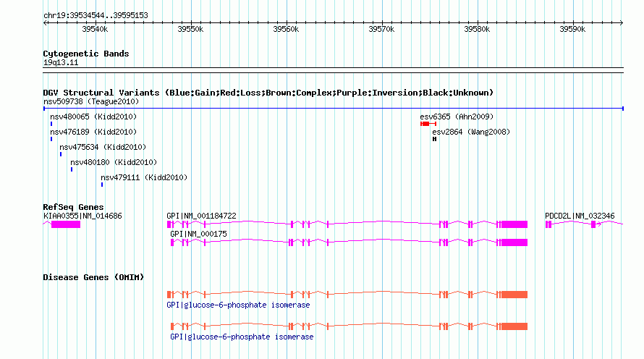Open first GPI|glucose-6-phosphate isomerase OMIM link
The image size is (644, 359).
238,305
